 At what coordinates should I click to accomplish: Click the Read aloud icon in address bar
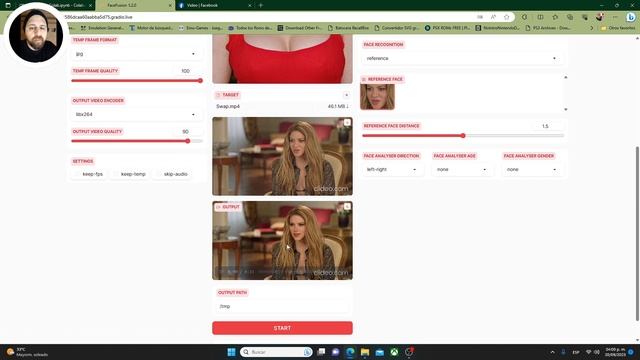(493, 17)
